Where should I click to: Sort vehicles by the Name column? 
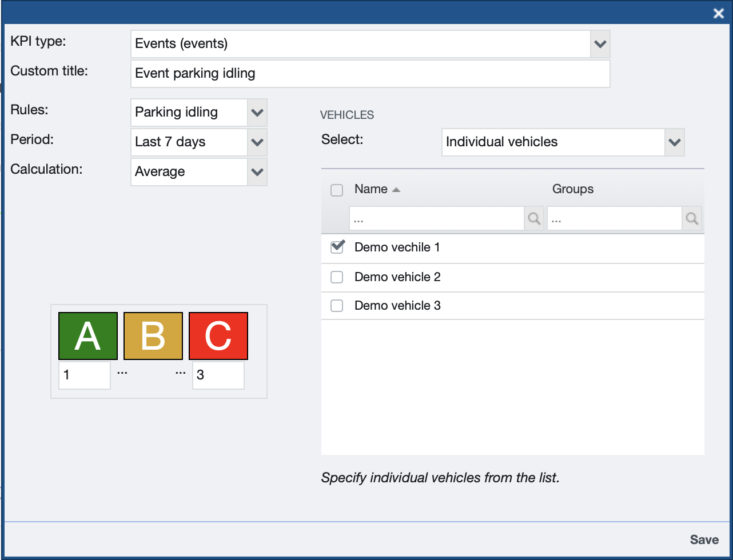pos(377,189)
